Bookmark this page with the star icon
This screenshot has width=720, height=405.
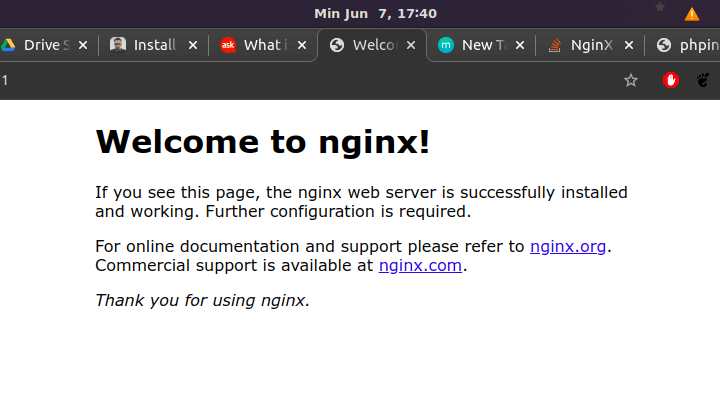point(631,80)
